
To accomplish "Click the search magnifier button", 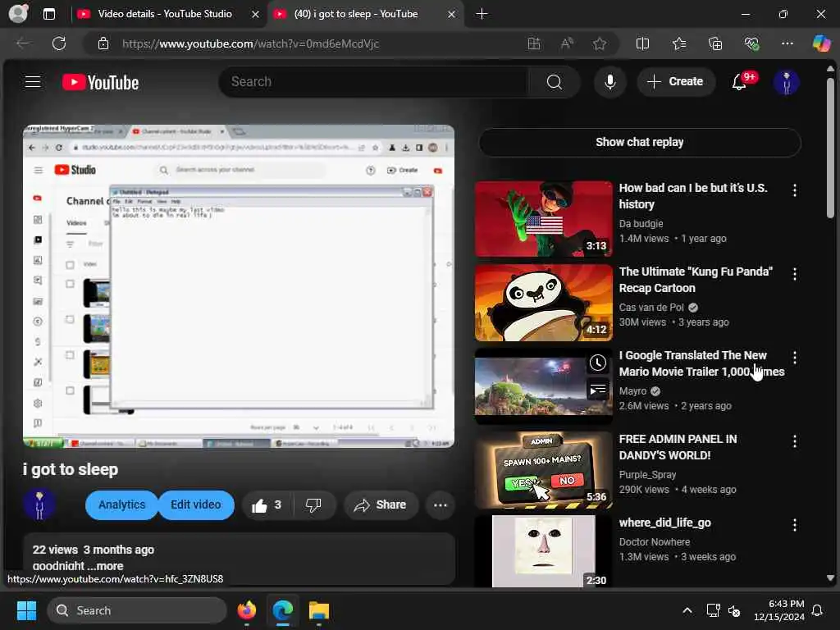I will tap(555, 82).
